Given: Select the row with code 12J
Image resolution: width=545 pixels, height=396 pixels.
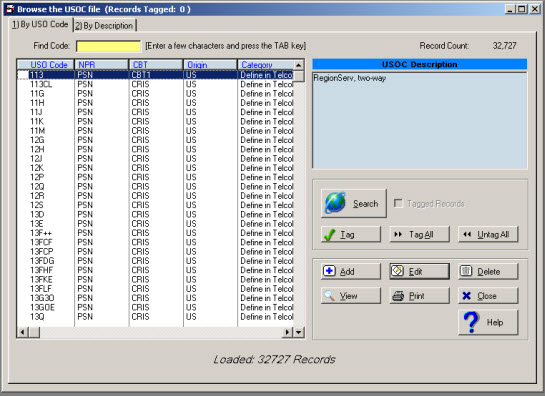Looking at the screenshot, I should 155,159.
